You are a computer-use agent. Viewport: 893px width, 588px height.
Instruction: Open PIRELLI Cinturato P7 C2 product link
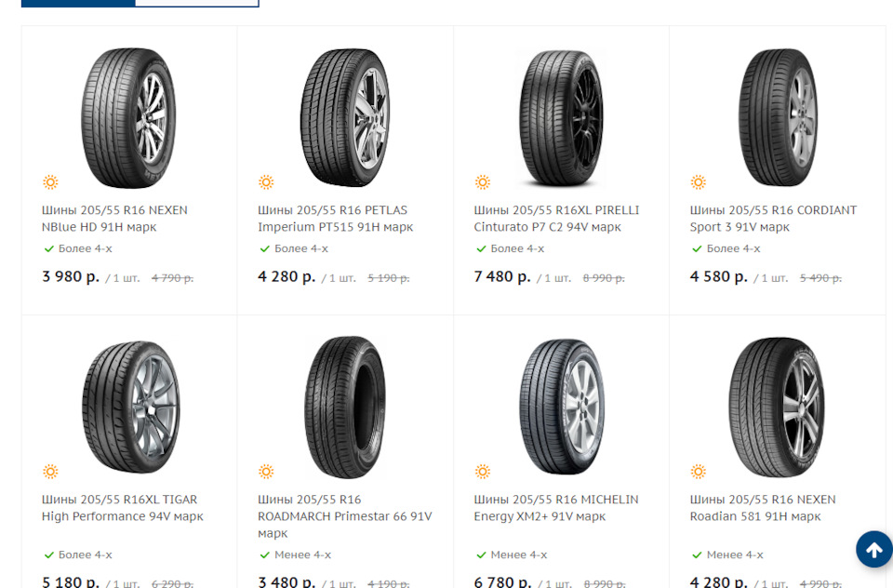pos(556,219)
